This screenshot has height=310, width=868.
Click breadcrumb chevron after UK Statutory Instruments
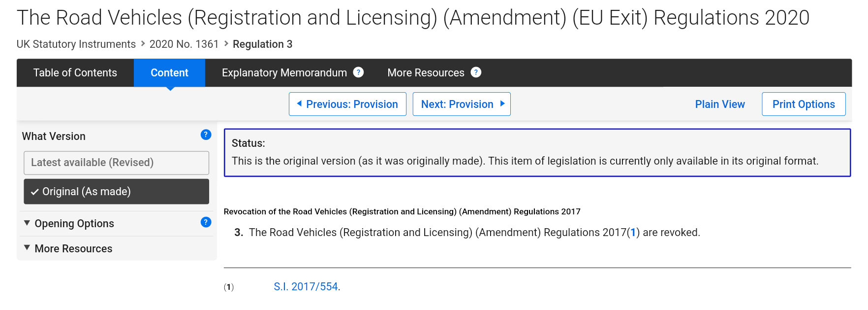tap(143, 43)
